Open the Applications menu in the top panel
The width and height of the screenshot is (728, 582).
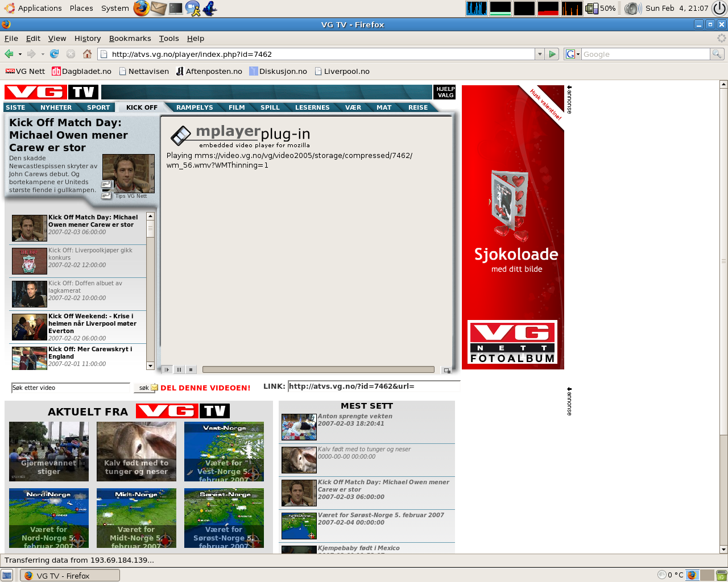tap(33, 8)
